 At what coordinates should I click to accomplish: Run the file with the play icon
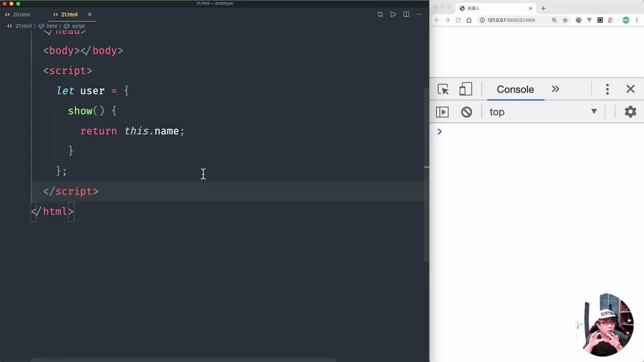(393, 15)
